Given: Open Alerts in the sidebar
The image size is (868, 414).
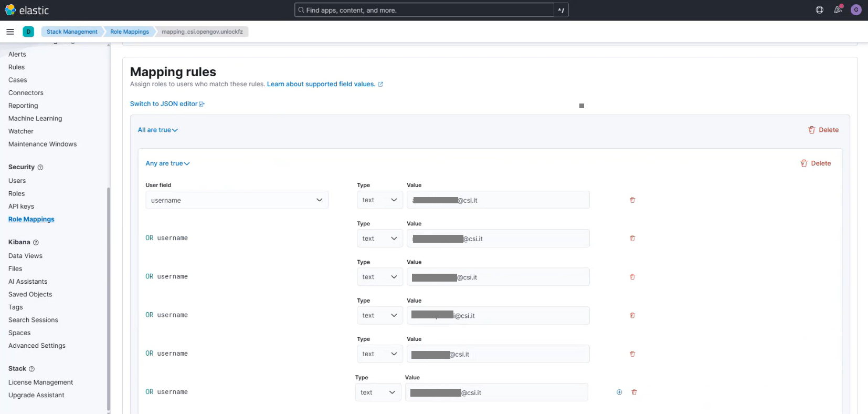Looking at the screenshot, I should point(17,54).
